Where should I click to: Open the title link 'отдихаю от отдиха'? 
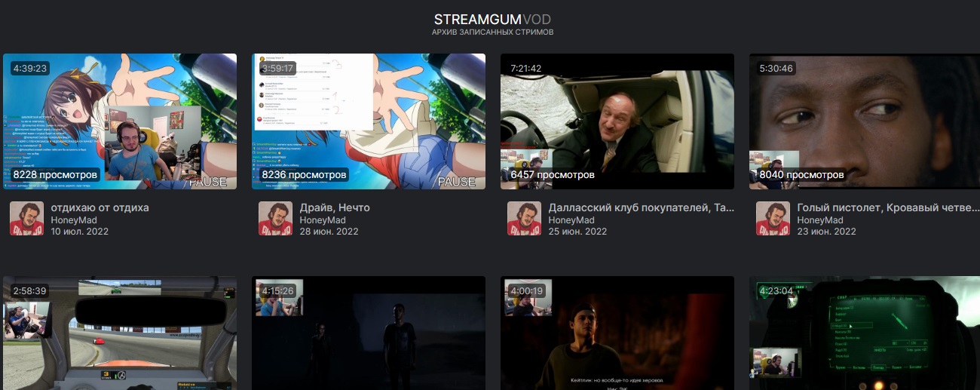pos(100,207)
